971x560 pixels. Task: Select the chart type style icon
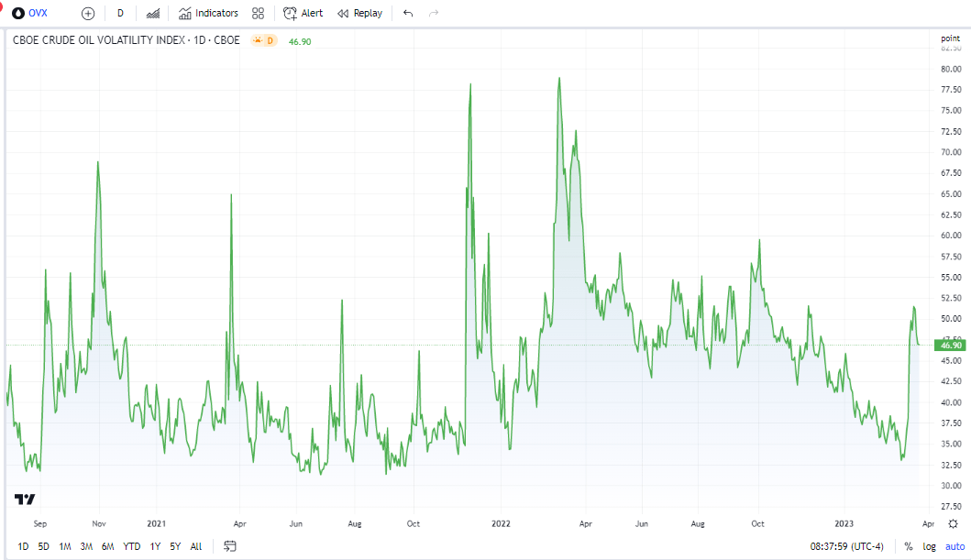(152, 13)
